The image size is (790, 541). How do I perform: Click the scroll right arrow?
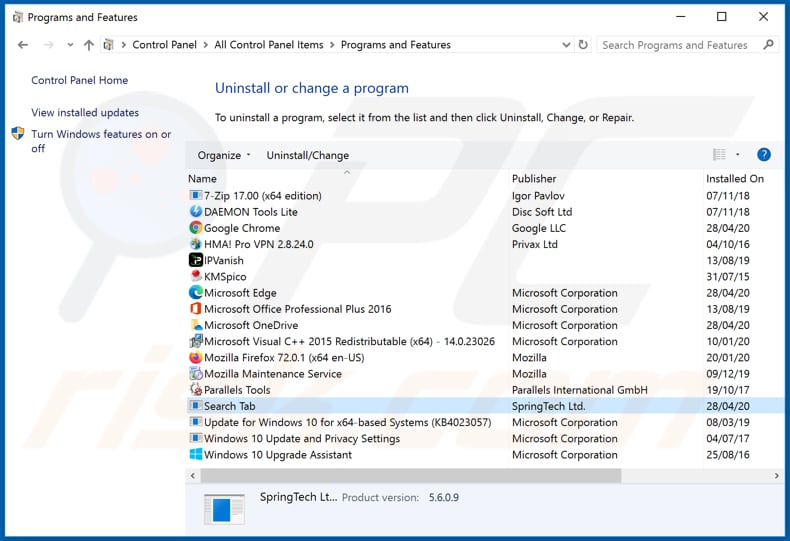point(776,475)
